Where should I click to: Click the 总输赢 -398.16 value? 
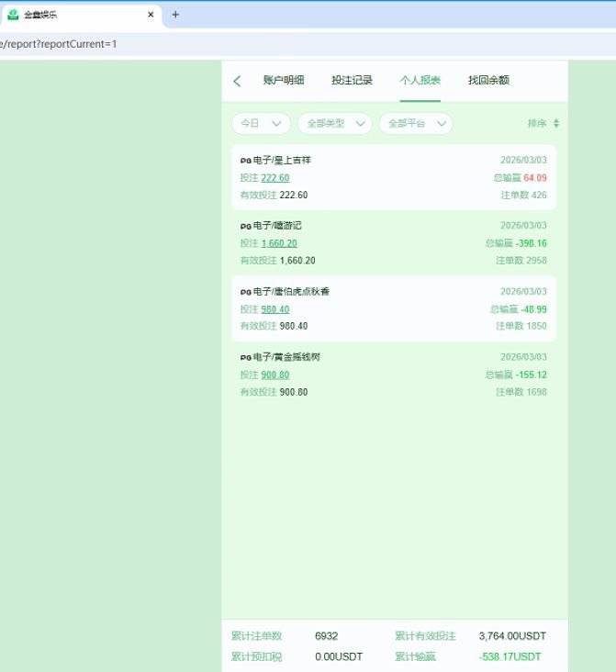(532, 243)
